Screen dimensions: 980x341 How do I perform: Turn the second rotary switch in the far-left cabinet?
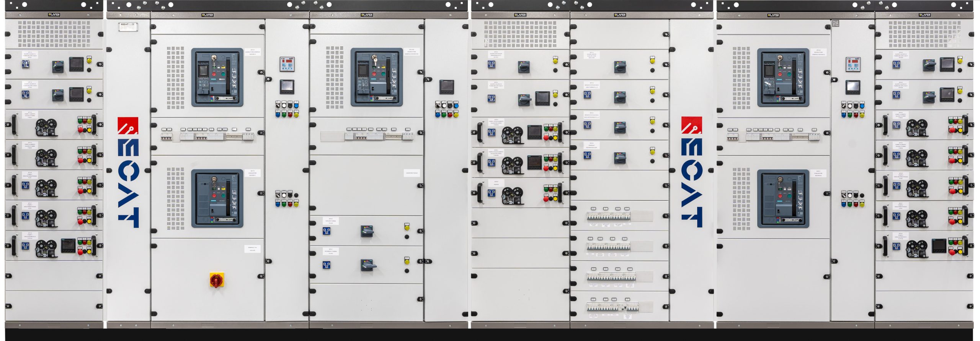click(58, 96)
